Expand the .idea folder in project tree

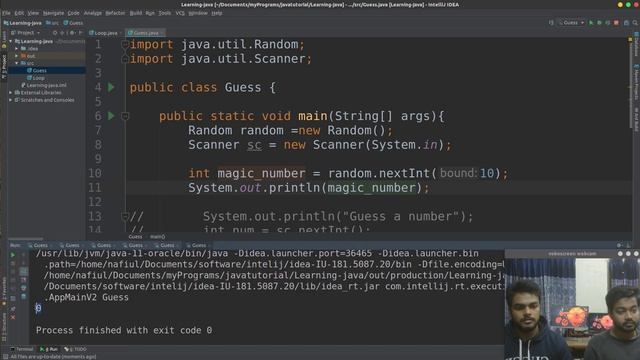pyautogui.click(x=17, y=49)
